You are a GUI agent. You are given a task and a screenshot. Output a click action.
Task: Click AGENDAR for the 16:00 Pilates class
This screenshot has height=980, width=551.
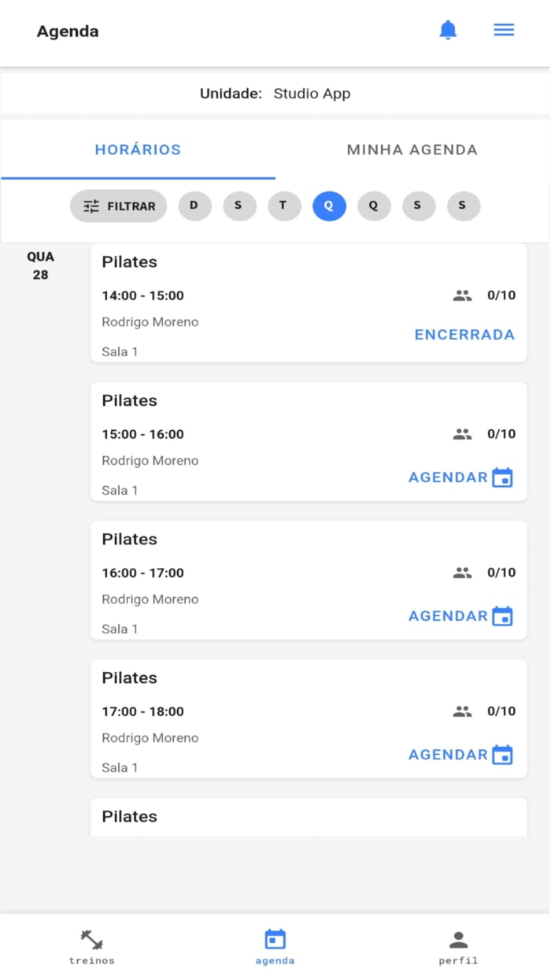click(447, 615)
